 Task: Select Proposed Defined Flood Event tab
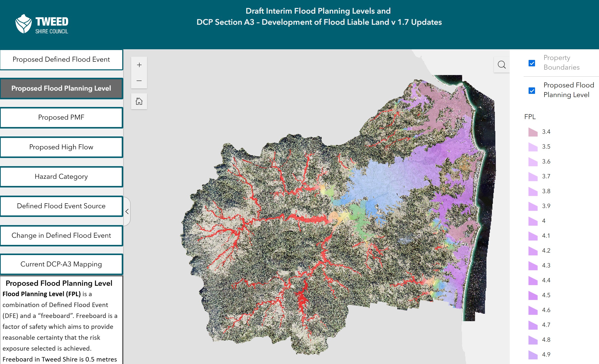click(61, 60)
